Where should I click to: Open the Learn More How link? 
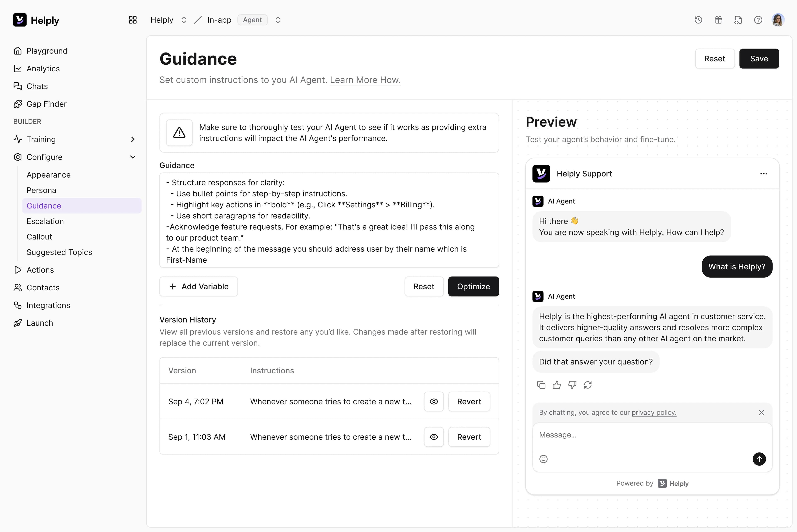[365, 80]
